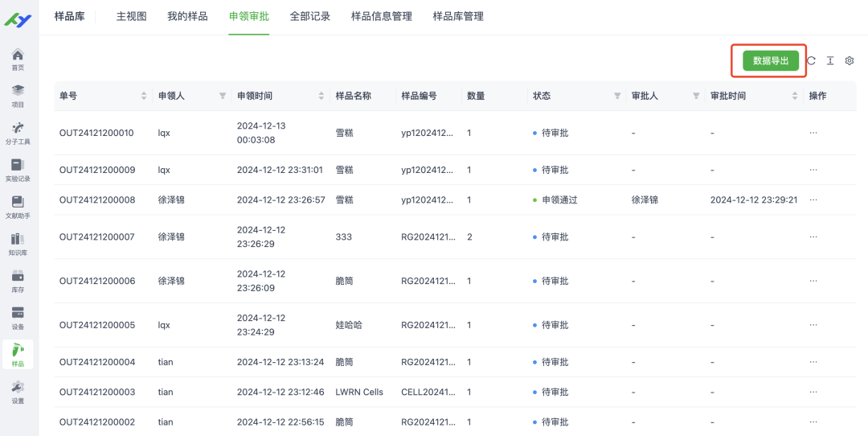Open 样品信息管理 tab

coord(382,17)
